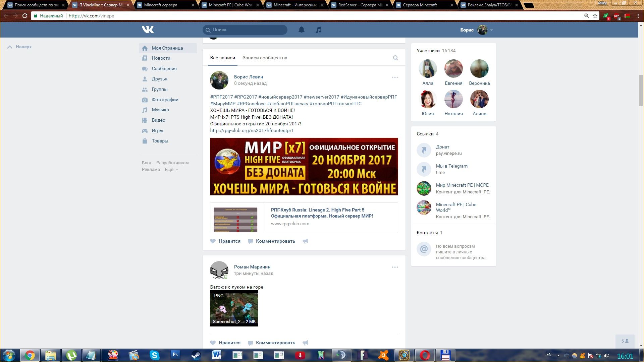Comment on Борис Левин's post

tap(272, 241)
